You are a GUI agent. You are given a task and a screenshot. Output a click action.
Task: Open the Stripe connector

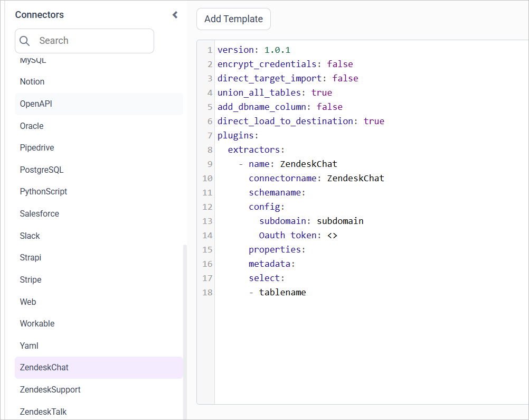coord(30,279)
